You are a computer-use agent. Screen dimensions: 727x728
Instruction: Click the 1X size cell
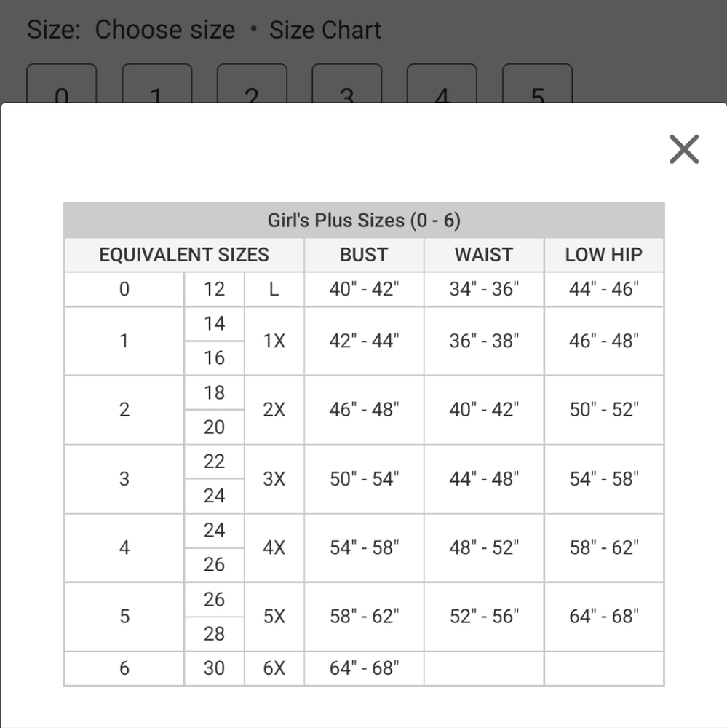[x=274, y=341]
